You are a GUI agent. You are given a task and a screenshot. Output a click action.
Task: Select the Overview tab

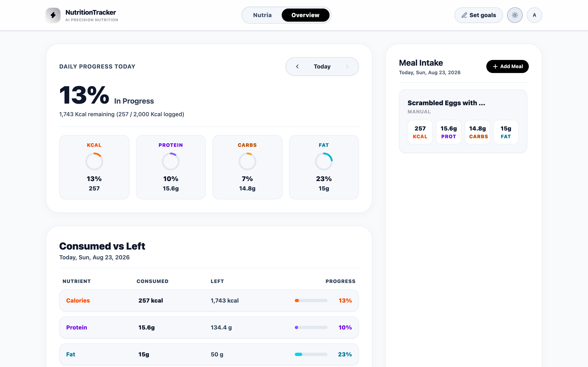pos(305,15)
